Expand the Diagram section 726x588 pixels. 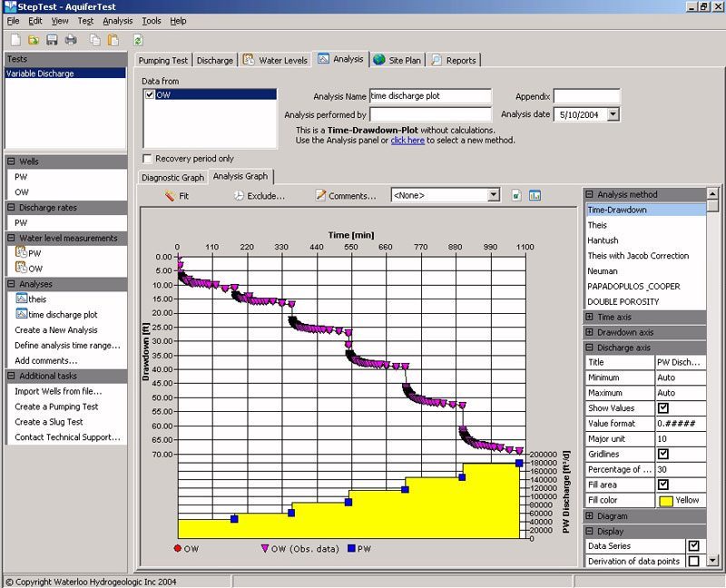point(589,515)
